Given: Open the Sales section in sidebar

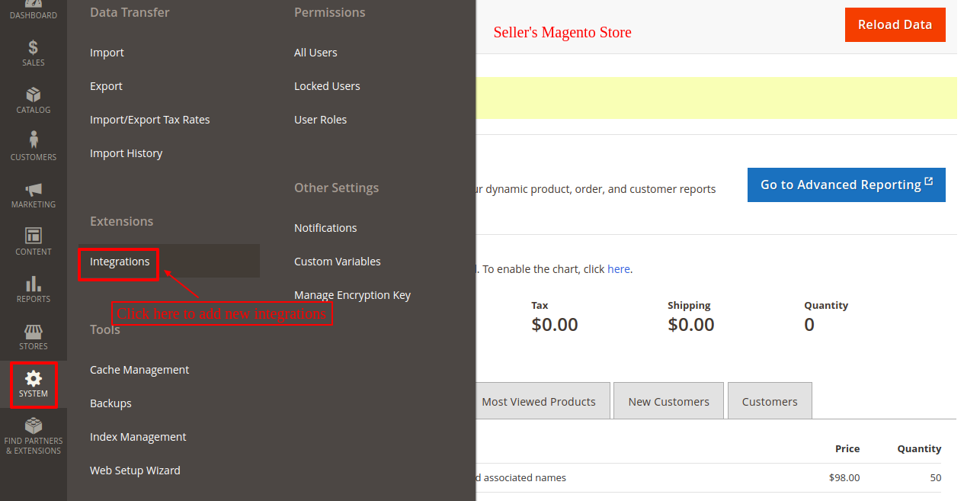Looking at the screenshot, I should coord(33,52).
